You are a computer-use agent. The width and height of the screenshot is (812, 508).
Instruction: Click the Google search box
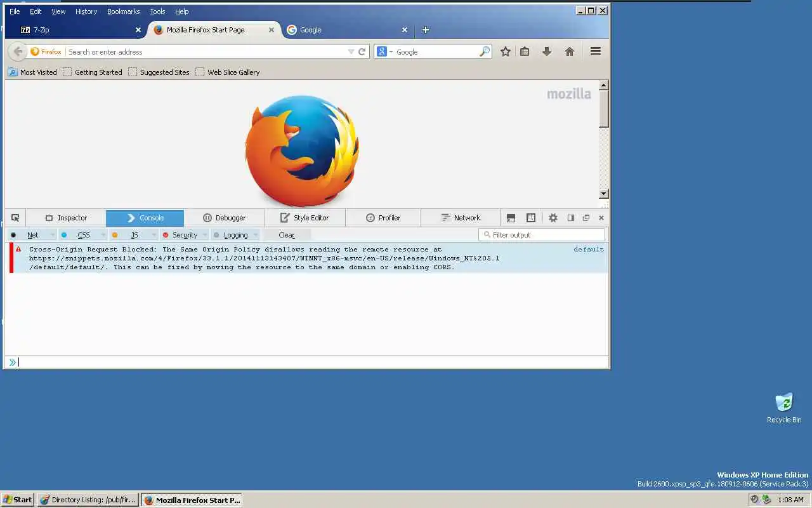click(x=436, y=52)
